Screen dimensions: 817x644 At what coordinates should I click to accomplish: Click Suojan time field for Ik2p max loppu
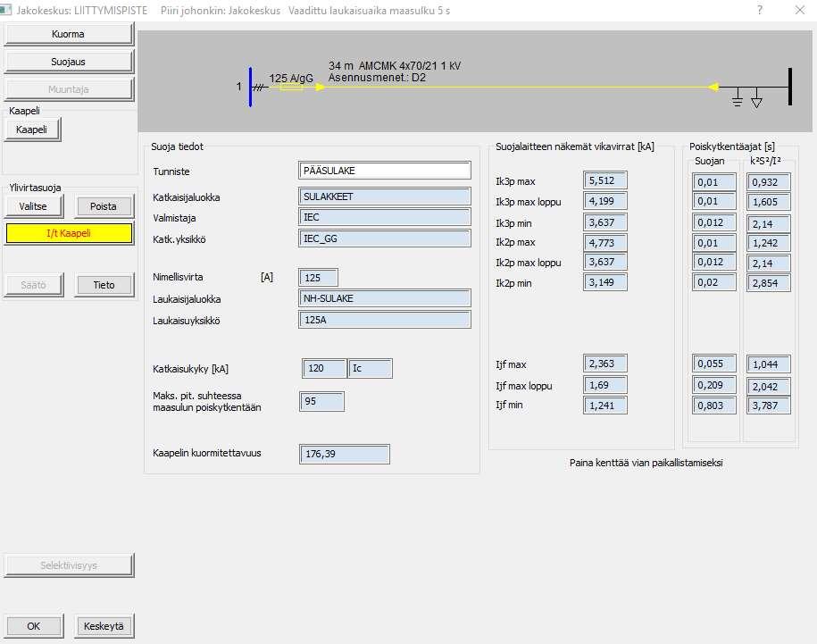(x=713, y=262)
